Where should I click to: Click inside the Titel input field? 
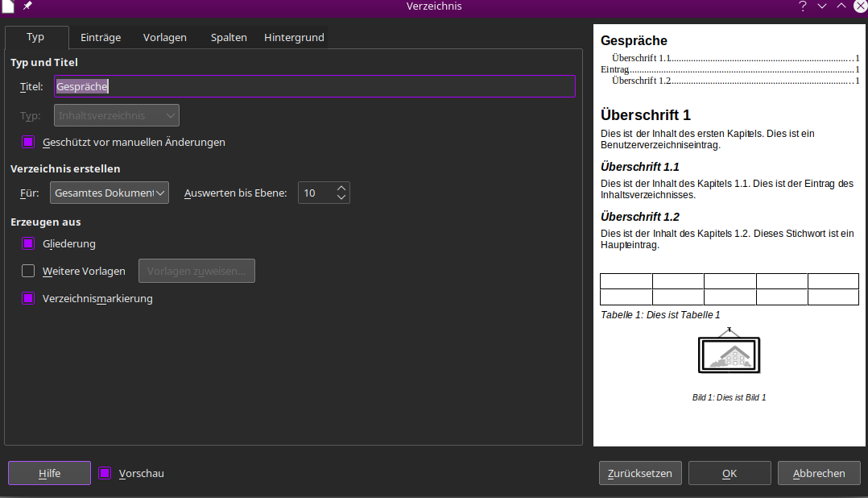click(x=314, y=86)
